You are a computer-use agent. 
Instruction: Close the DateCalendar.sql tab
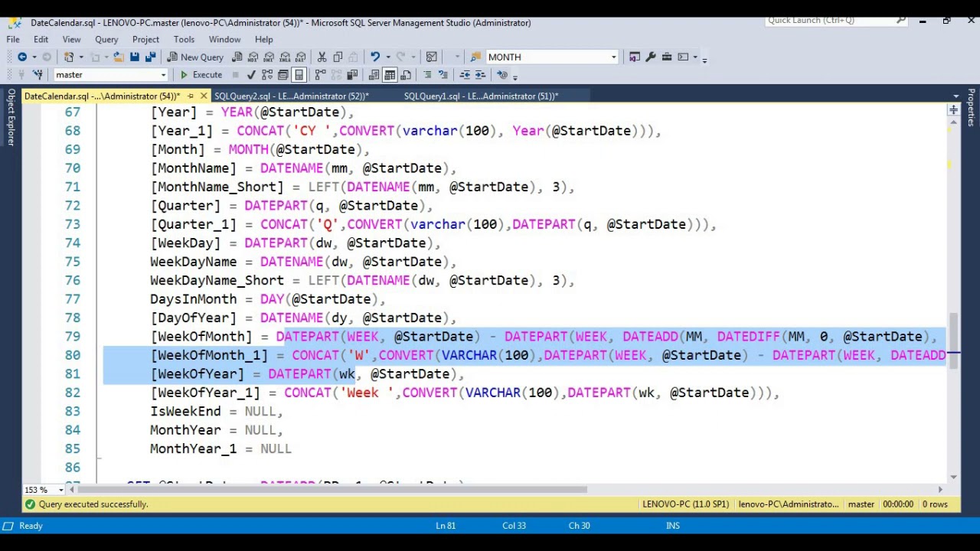click(204, 96)
